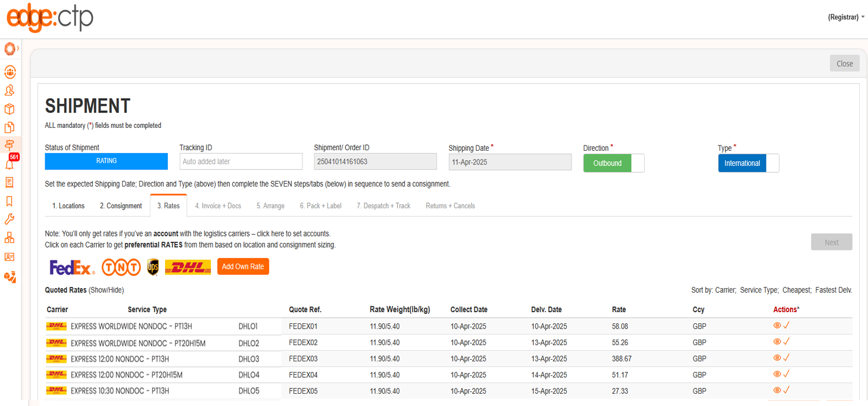View details of the 27.33 rate (eye icon)

pyautogui.click(x=777, y=390)
